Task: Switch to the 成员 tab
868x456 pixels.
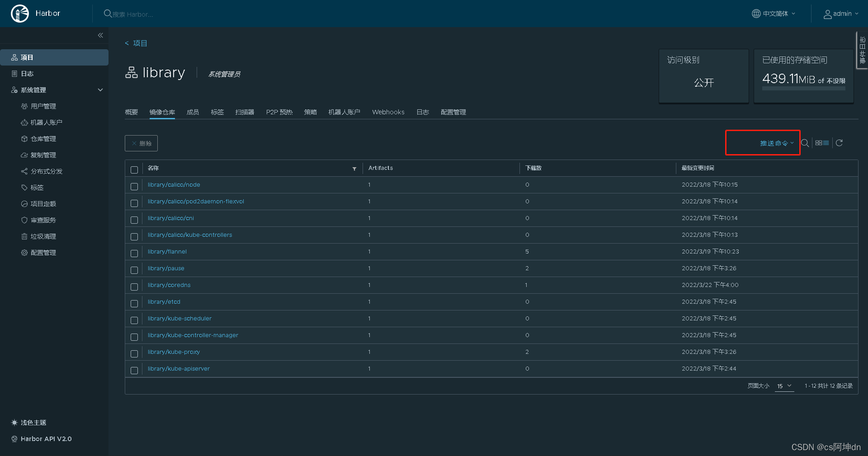Action: tap(193, 112)
